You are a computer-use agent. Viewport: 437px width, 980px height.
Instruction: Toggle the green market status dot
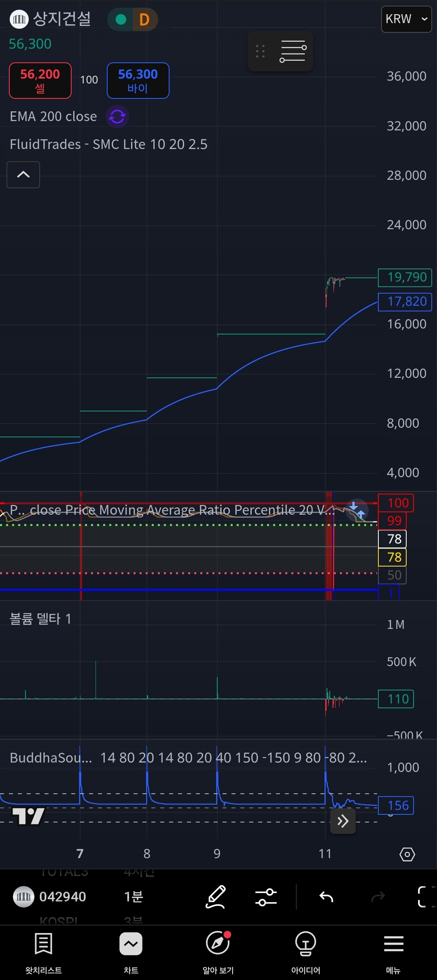point(121,19)
